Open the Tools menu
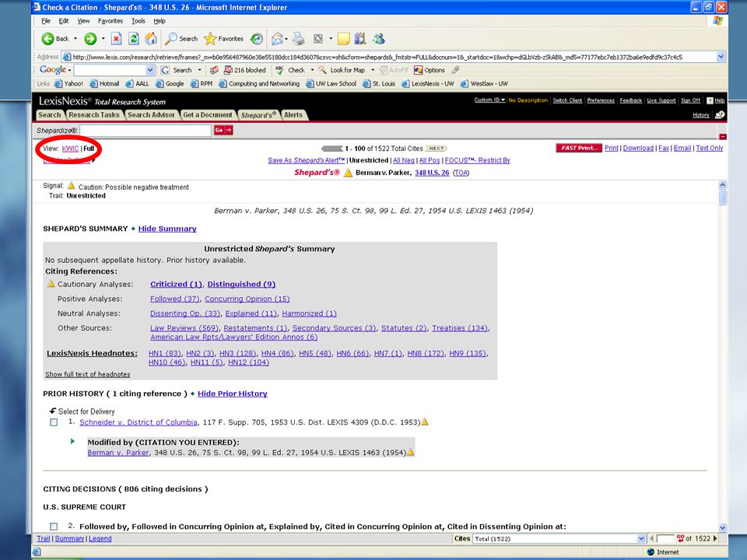 pos(139,21)
